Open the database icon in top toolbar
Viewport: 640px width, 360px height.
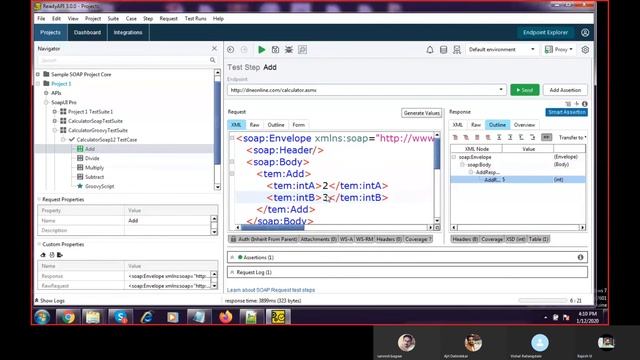443,50
